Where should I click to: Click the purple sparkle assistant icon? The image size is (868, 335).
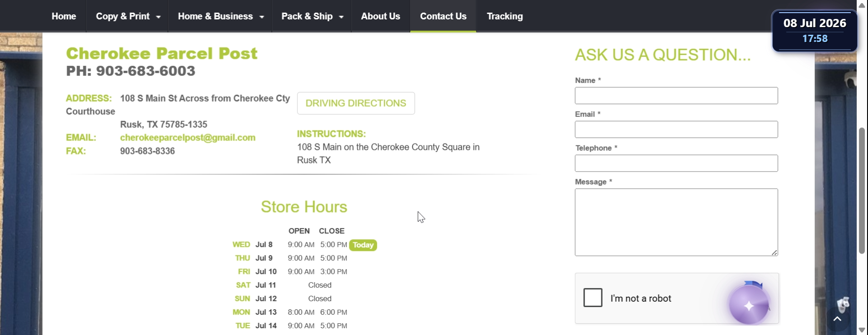(749, 306)
